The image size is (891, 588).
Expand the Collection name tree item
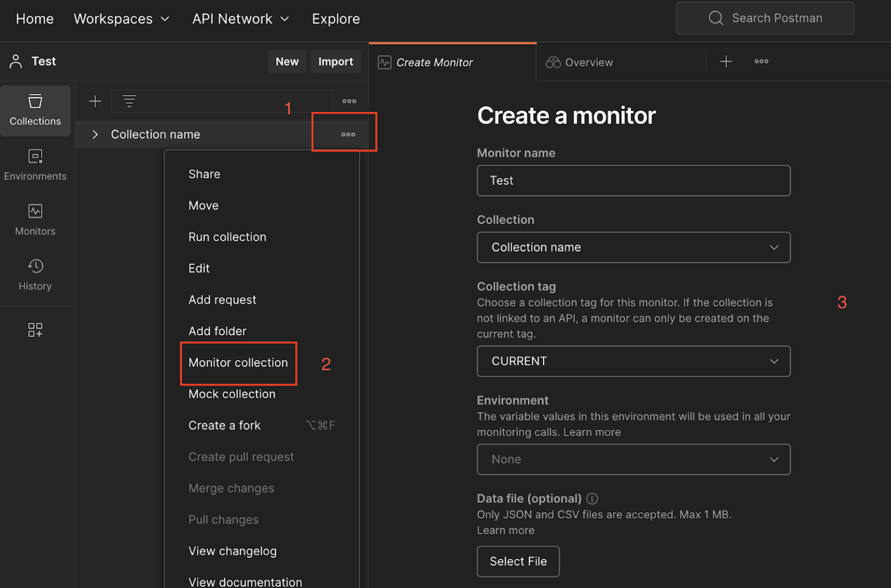tap(95, 134)
